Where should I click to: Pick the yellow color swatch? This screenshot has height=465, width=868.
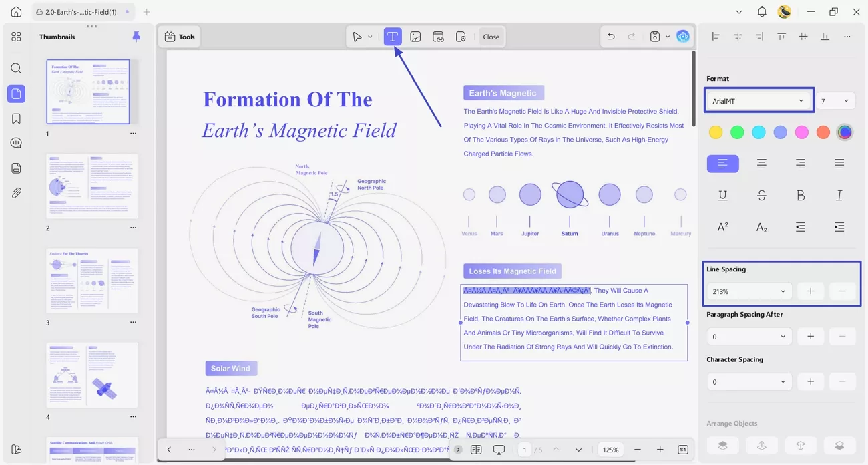(716, 132)
